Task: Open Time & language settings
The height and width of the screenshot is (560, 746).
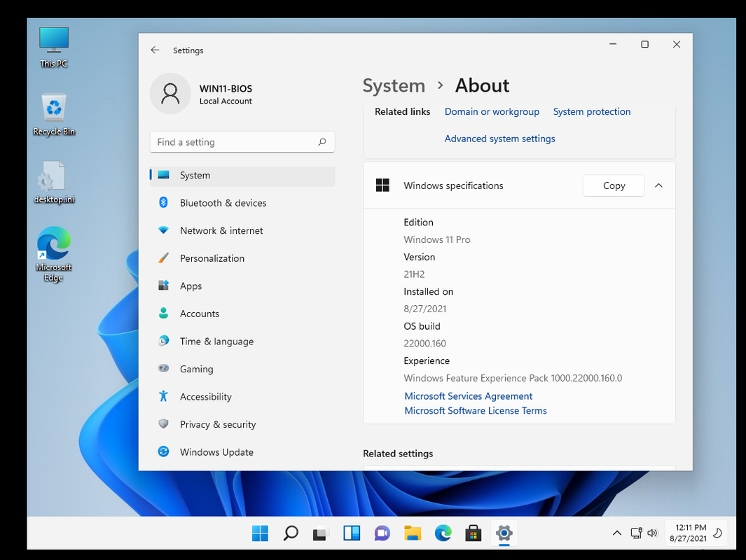Action: pos(242,341)
